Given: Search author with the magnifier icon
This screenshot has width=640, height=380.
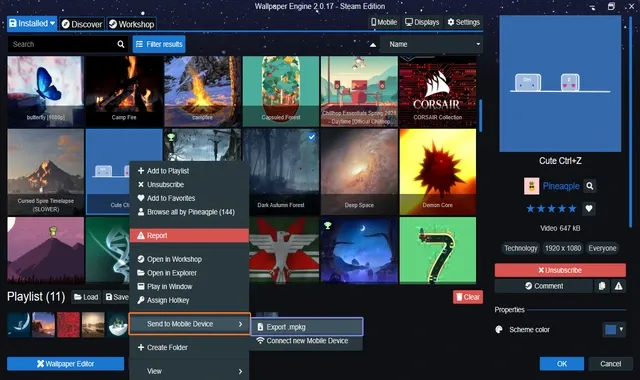Looking at the screenshot, I should click(589, 186).
